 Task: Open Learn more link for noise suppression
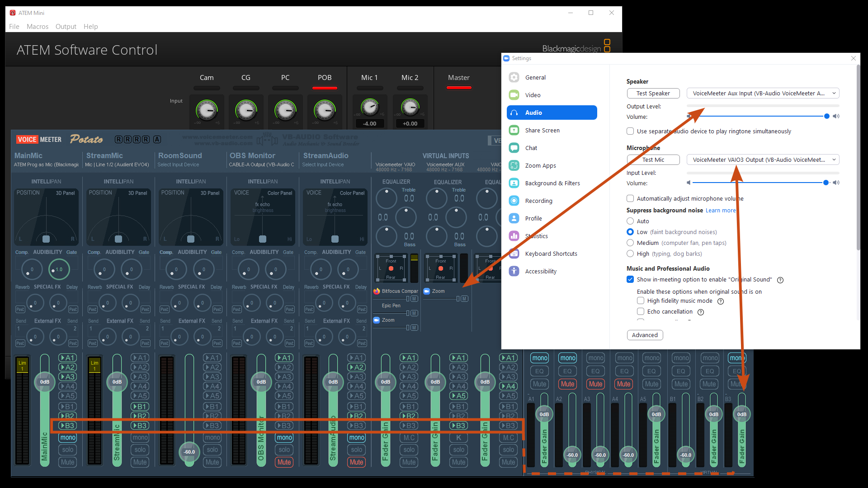[721, 210]
